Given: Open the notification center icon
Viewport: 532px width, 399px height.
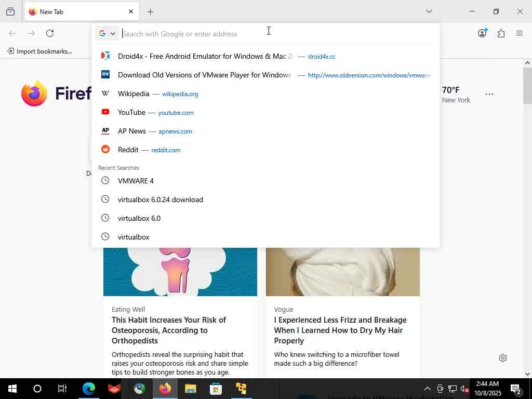Looking at the screenshot, I should coord(516,389).
